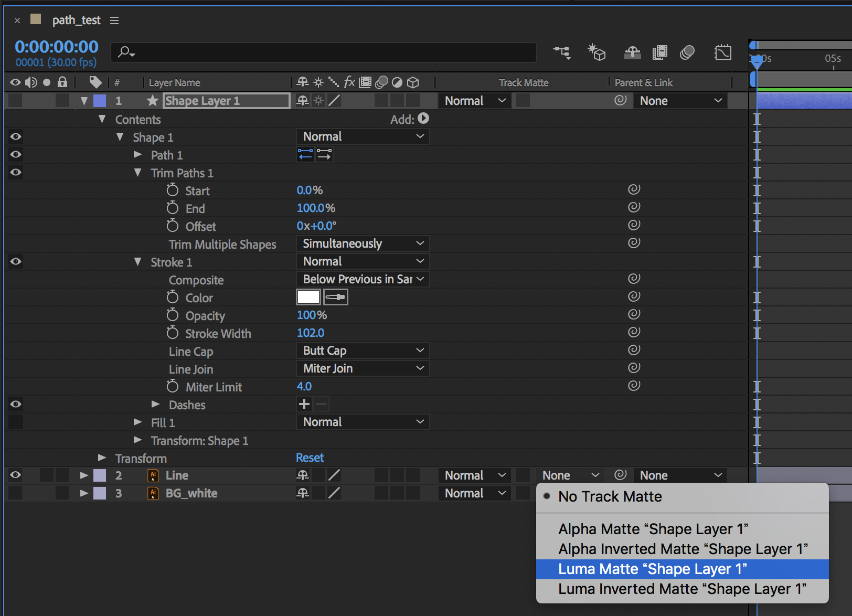The width and height of the screenshot is (852, 616).
Task: Open the Composition Mini-Flowchart icon
Action: coord(562,52)
